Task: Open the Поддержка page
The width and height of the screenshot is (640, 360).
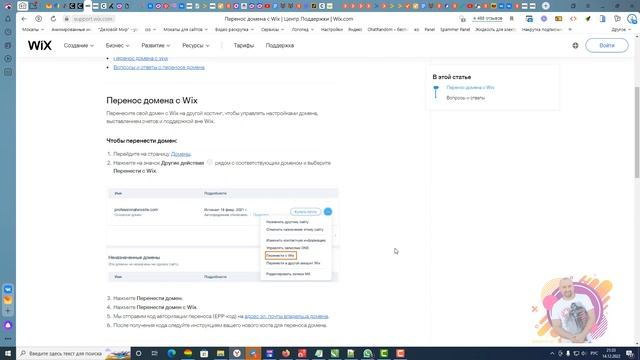Action: pos(280,45)
